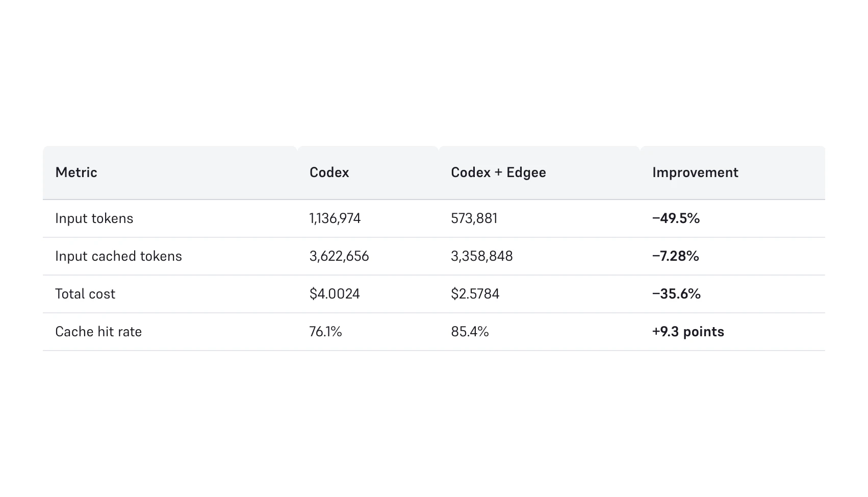
Task: Select the 3,622,656 cached tokens value
Action: [x=339, y=256]
